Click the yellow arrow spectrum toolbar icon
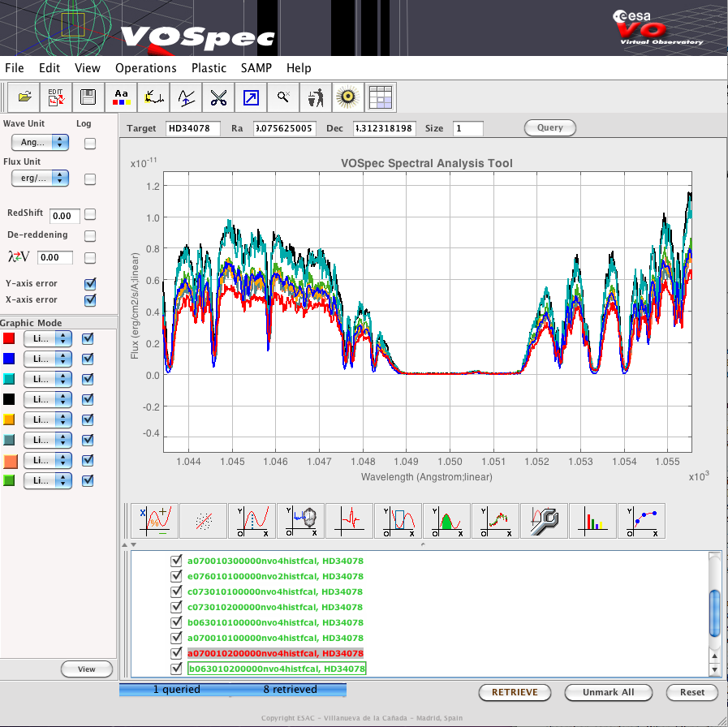The width and height of the screenshot is (728, 727). click(153, 97)
